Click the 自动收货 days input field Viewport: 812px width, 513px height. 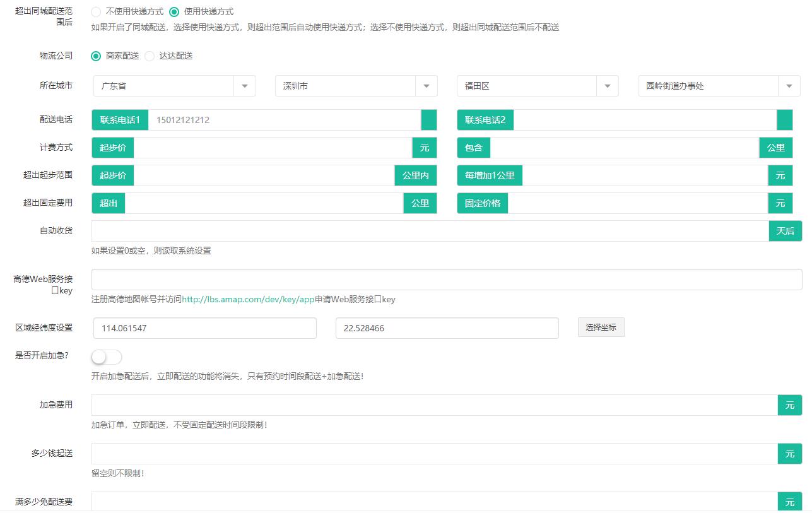pyautogui.click(x=429, y=231)
